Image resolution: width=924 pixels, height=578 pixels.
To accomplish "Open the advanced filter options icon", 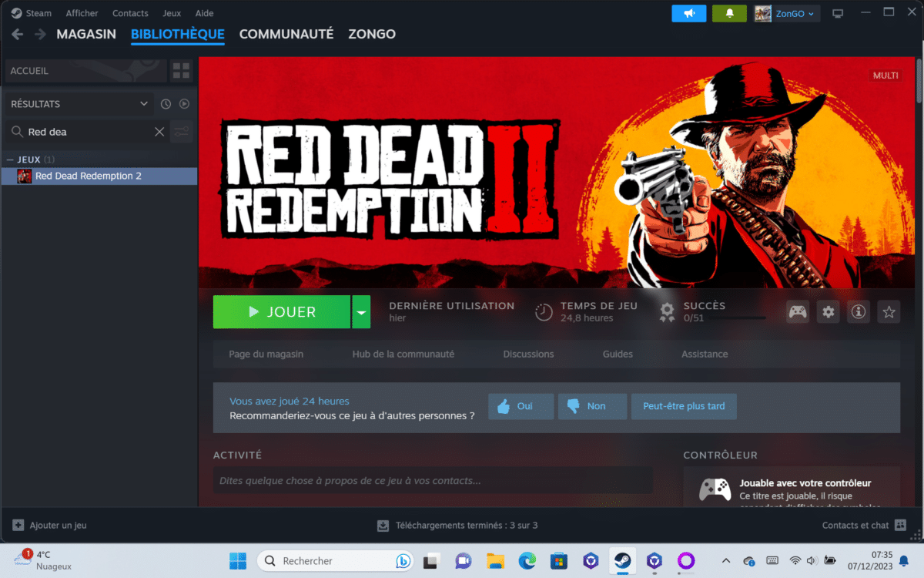I will pyautogui.click(x=182, y=132).
